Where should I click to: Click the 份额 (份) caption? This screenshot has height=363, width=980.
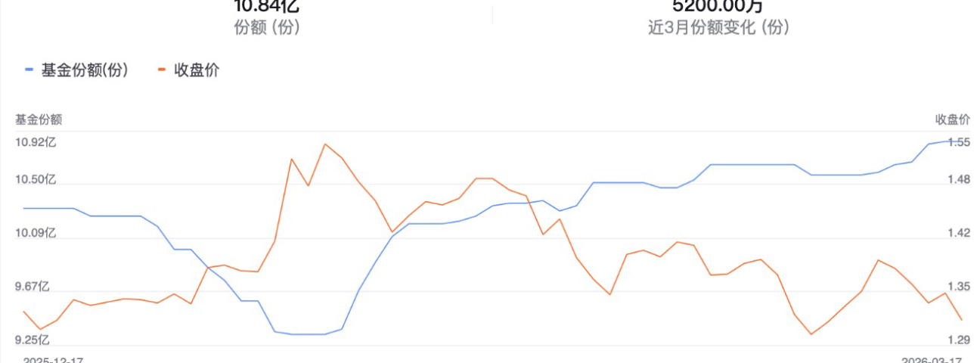[x=267, y=28]
